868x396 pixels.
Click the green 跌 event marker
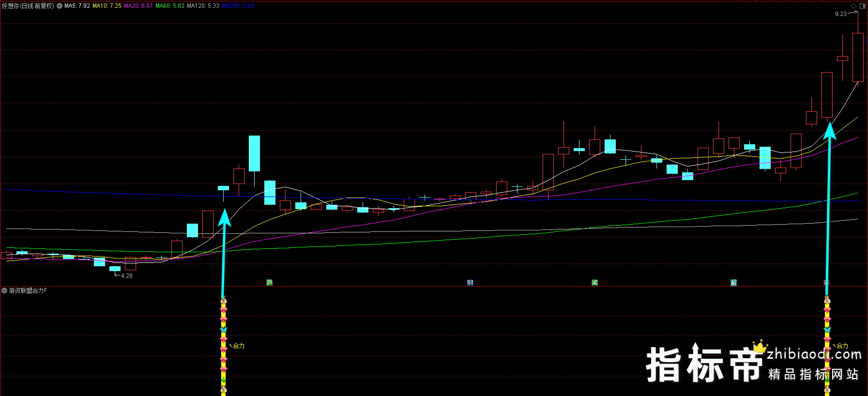point(270,282)
